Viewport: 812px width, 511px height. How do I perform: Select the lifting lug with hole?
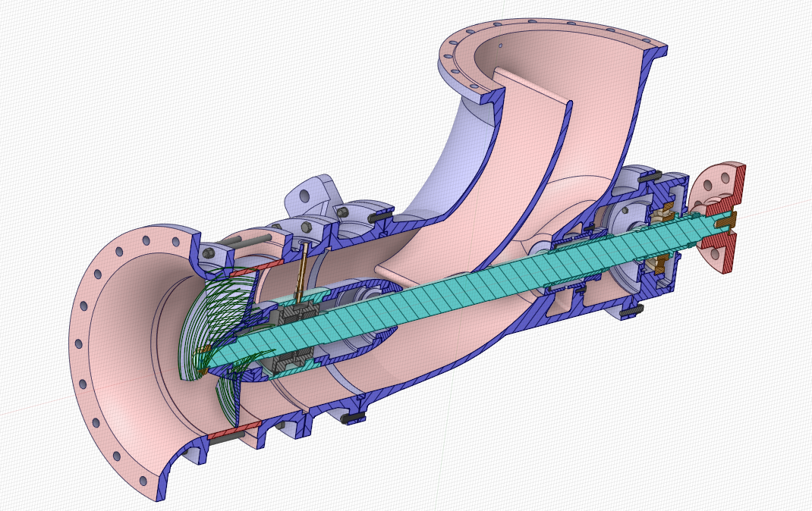pos(309,195)
